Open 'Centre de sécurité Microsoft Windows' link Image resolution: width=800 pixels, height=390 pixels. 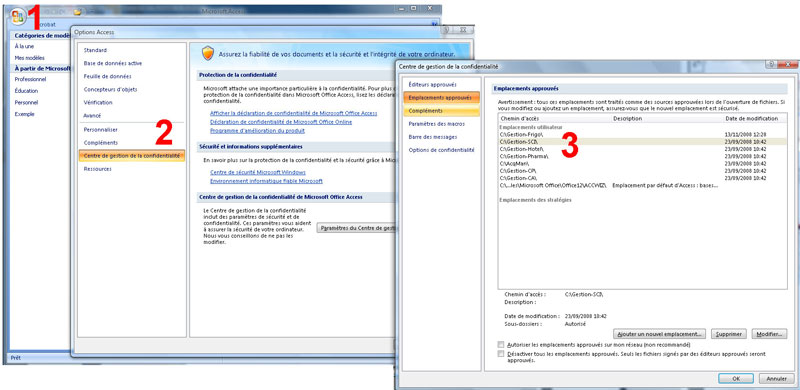point(258,173)
